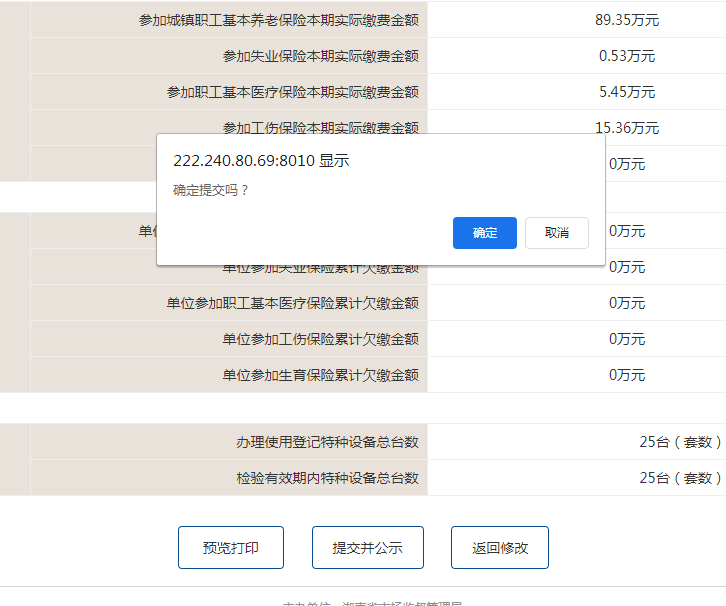The image size is (726, 606).
Task: Click the 0.53万元 unemployment insurance value
Action: (x=626, y=56)
